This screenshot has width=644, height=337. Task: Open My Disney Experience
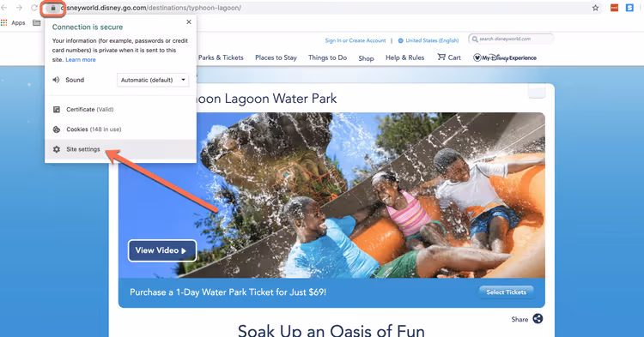(x=505, y=57)
